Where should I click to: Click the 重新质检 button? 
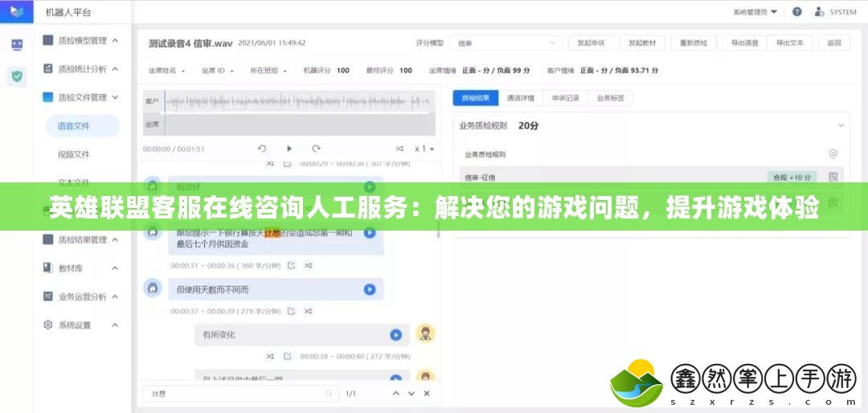(694, 43)
